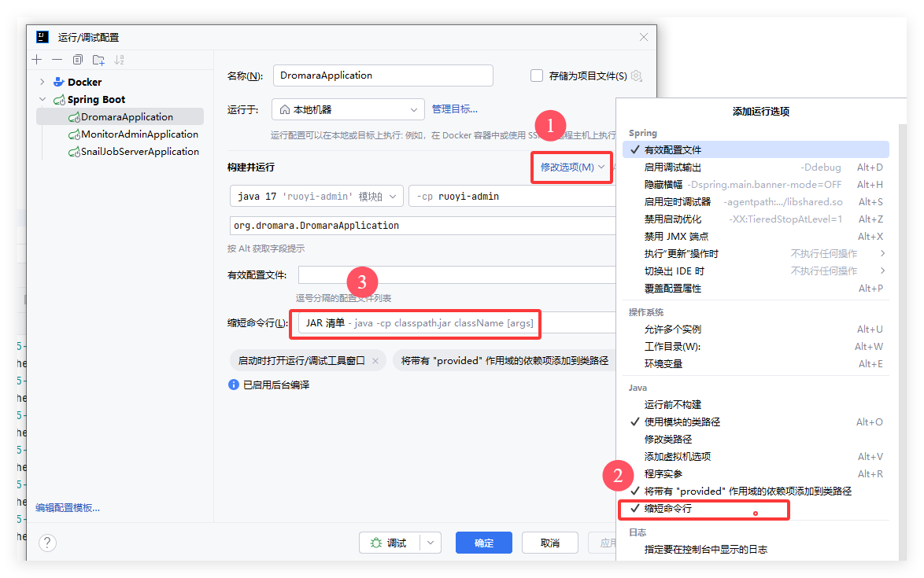The height and width of the screenshot is (578, 924).
Task: Click the help question mark icon
Action: [x=47, y=543]
